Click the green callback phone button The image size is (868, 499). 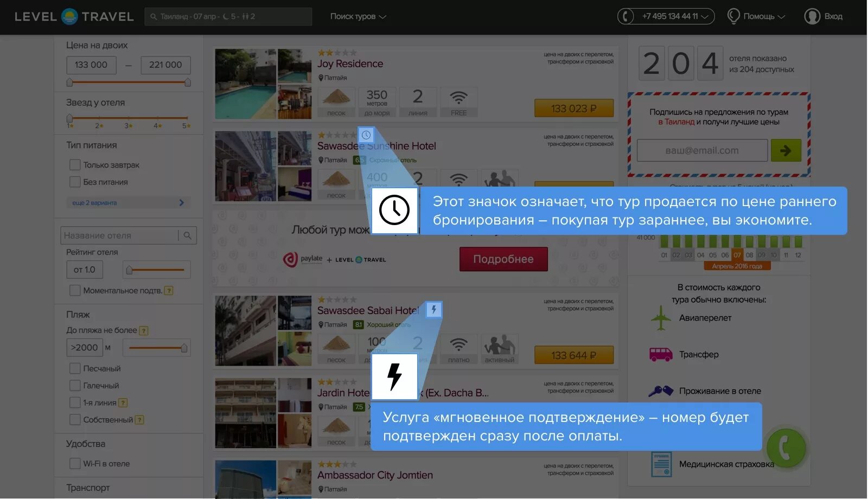click(x=786, y=448)
